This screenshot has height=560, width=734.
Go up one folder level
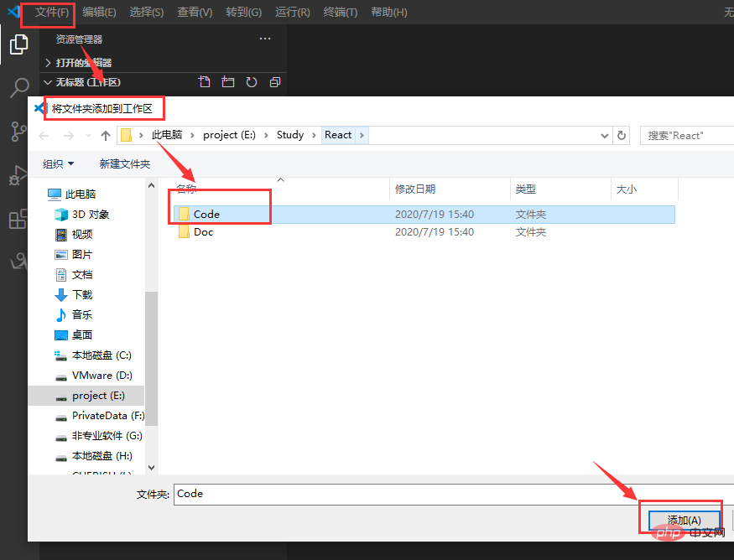coord(106,136)
